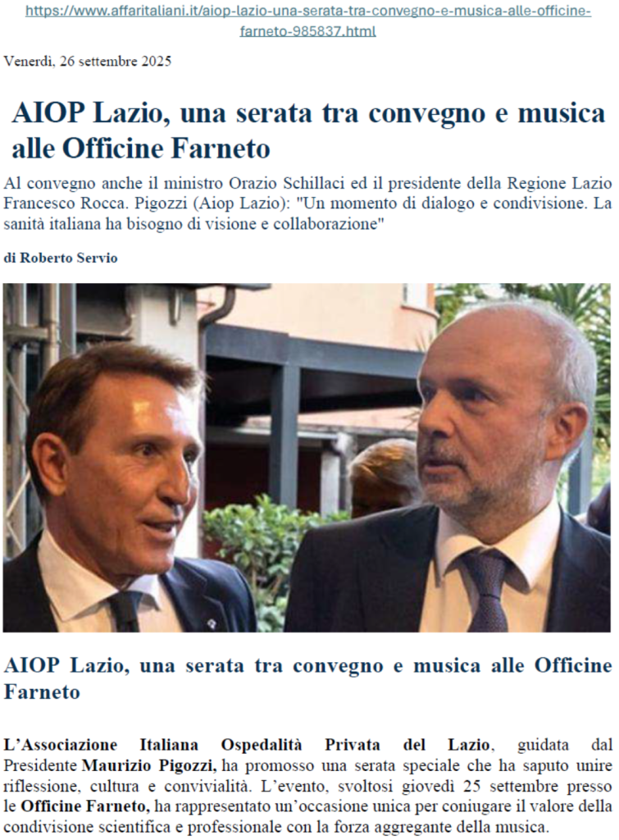This screenshot has height=840, width=619.
Task: Select the article photo of two men
Action: tap(307, 458)
